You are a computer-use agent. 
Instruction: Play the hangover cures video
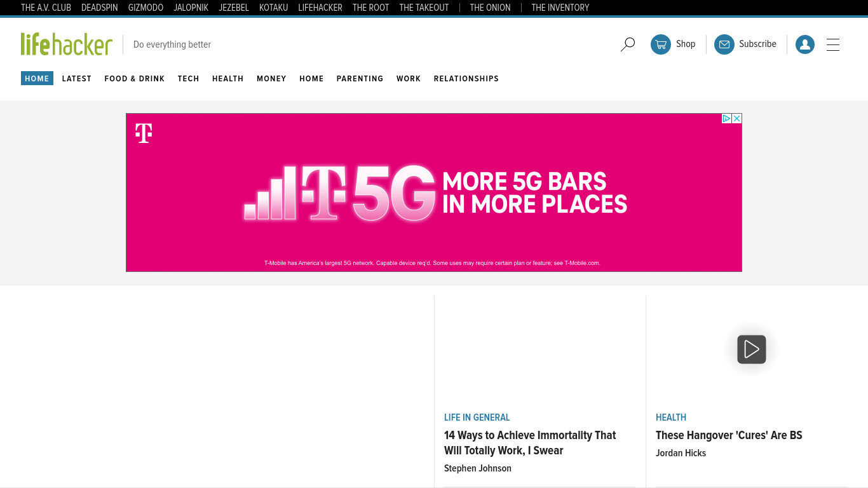(752, 349)
